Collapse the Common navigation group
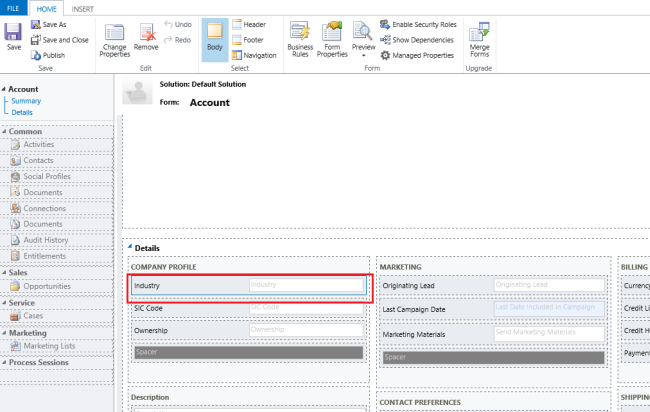Image resolution: width=650 pixels, height=412 pixels. [x=4, y=131]
